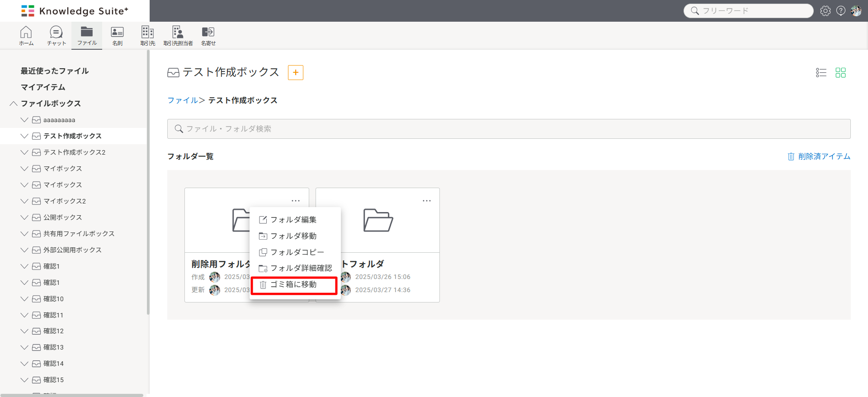Expand the テスト作成ボックス2 chevron
Screen dimensions: 868x397
click(x=24, y=152)
